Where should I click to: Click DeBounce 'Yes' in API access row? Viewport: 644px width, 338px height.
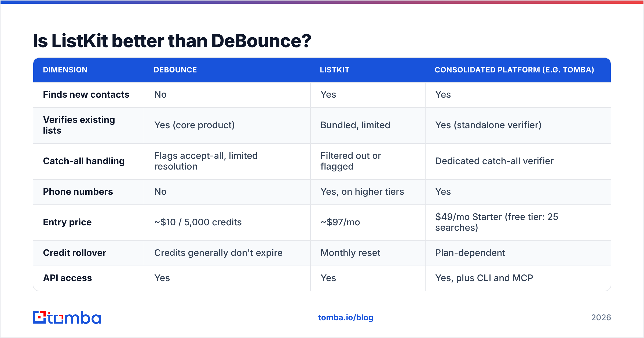tap(162, 278)
